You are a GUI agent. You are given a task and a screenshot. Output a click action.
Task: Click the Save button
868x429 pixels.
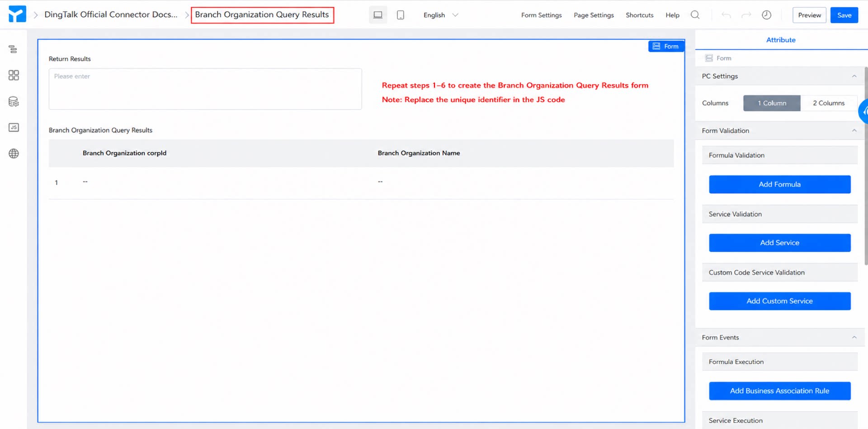[844, 15]
